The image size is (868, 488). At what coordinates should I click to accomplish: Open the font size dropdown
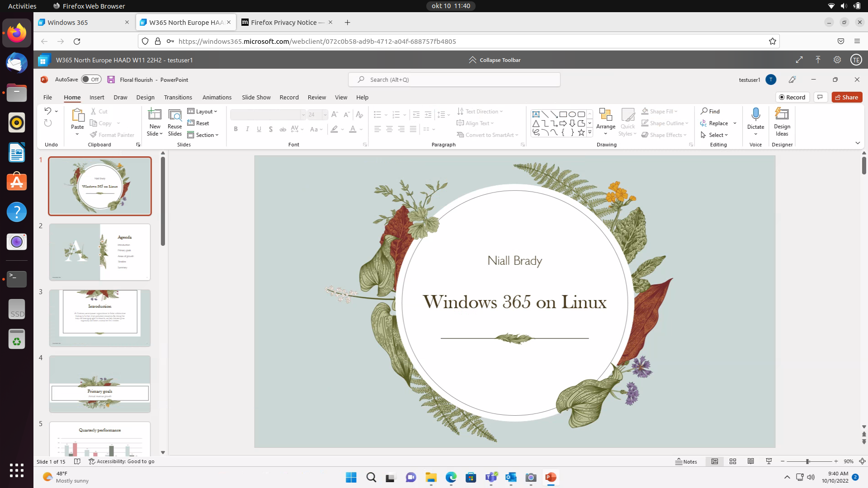click(325, 115)
